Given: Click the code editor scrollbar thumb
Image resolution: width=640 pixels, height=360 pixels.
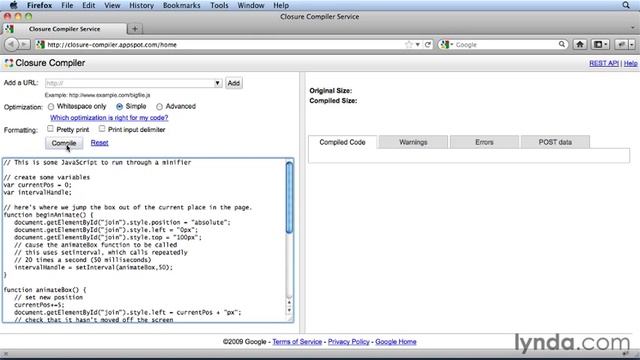Looking at the screenshot, I should pyautogui.click(x=289, y=198).
